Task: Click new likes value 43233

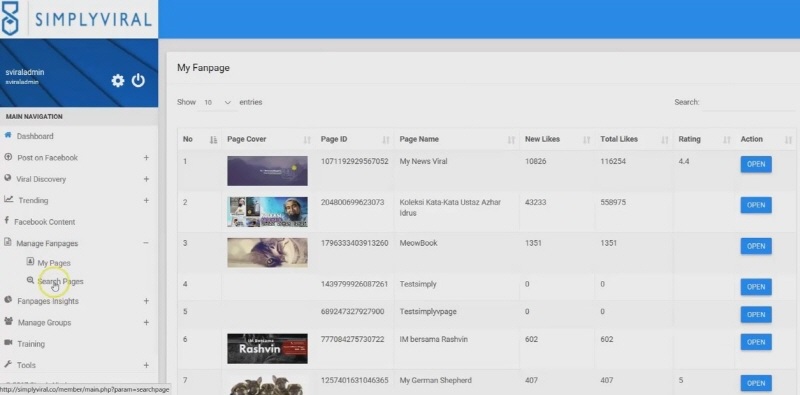Action: (536, 202)
